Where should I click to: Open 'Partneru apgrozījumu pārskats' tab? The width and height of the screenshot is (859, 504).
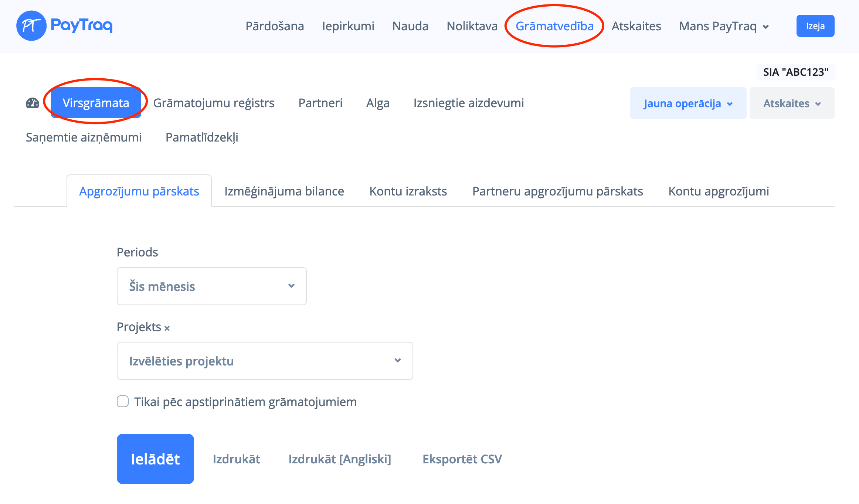[x=557, y=191]
